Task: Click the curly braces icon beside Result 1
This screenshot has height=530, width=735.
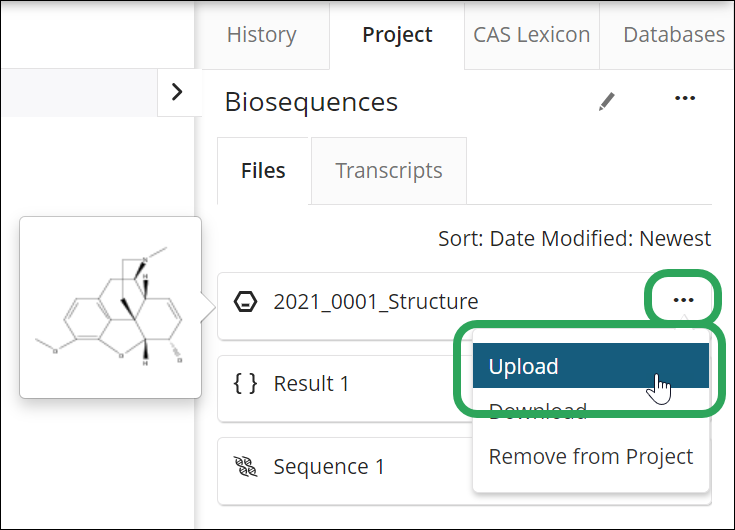Action: (245, 383)
